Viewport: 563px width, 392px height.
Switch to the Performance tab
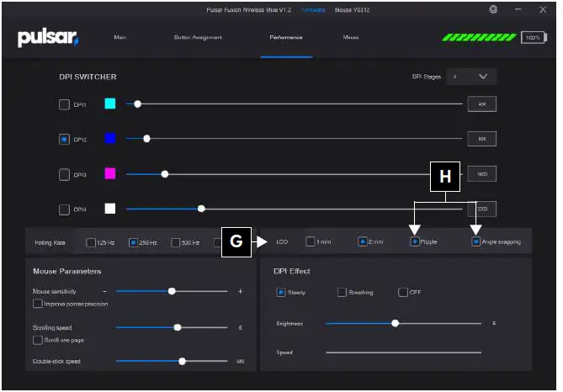pyautogui.click(x=286, y=37)
